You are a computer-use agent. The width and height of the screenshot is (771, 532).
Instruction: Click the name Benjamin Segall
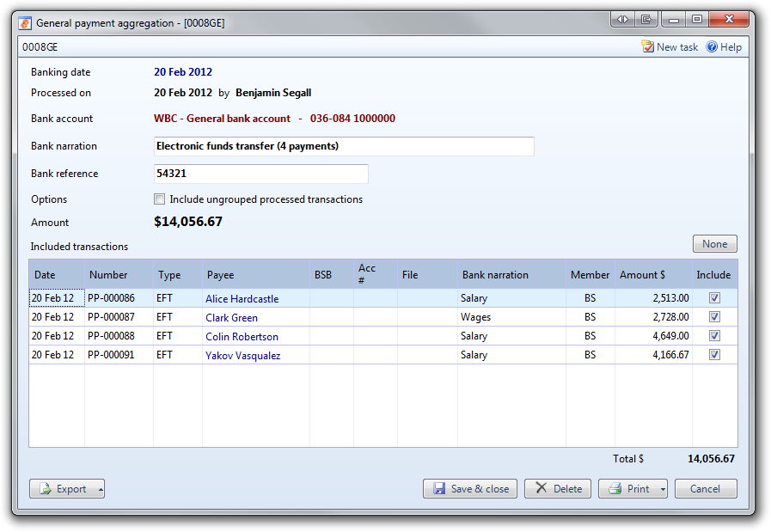click(273, 93)
